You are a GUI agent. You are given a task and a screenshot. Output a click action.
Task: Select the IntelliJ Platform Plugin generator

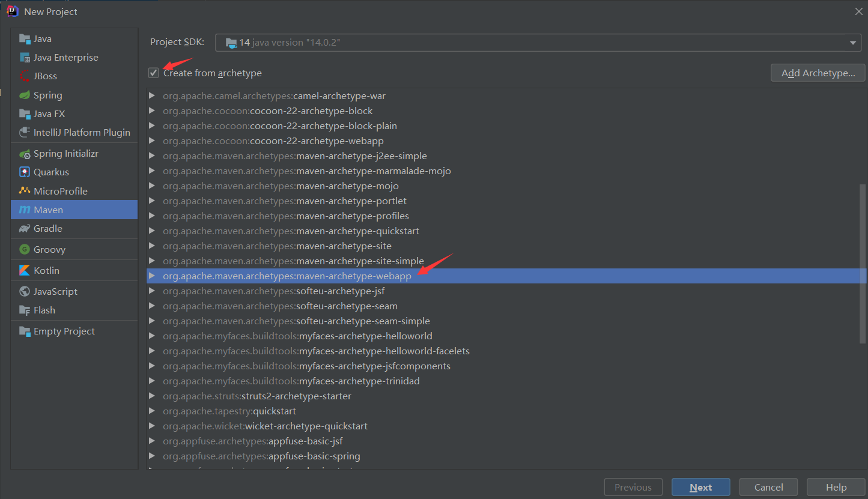pyautogui.click(x=82, y=132)
